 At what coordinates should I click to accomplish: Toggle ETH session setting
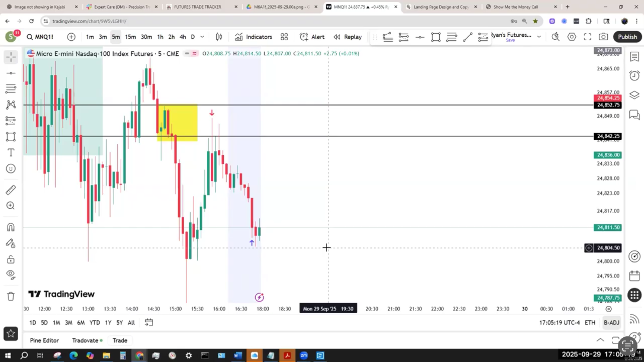tap(590, 323)
